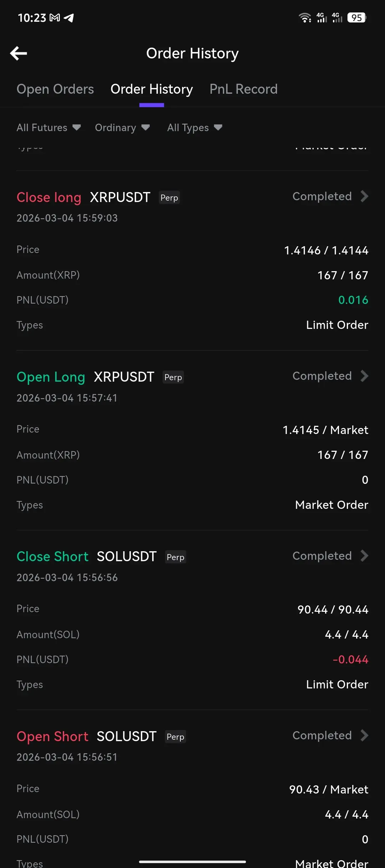Expand the All Futures filter dropdown

48,128
